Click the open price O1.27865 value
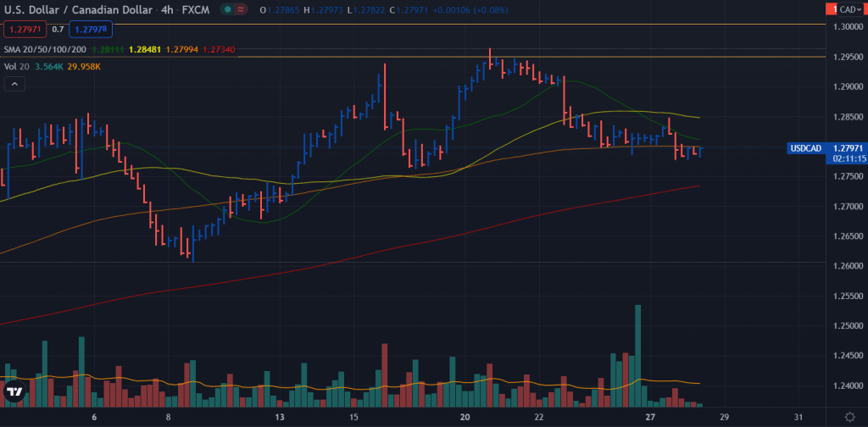The height and width of the screenshot is (427, 868). tap(280, 10)
